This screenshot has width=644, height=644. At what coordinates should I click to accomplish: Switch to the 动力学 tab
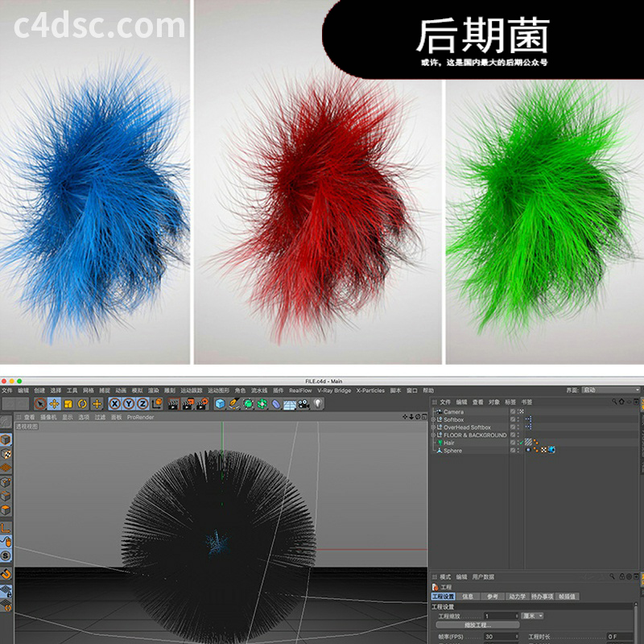tap(518, 597)
